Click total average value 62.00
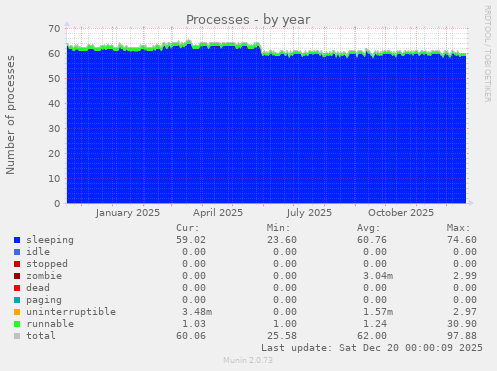 tap(372, 336)
